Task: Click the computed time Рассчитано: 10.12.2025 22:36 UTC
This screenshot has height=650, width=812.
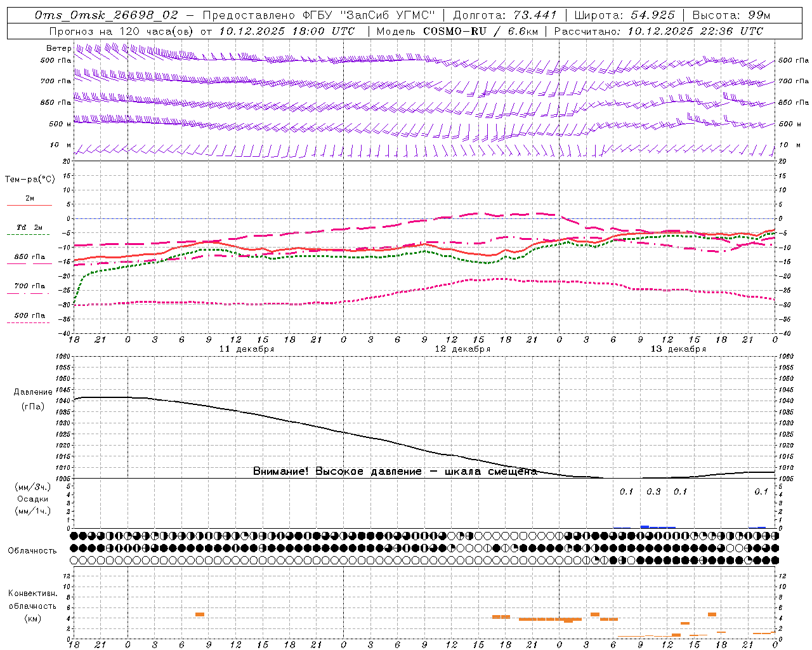Action: coord(658,31)
